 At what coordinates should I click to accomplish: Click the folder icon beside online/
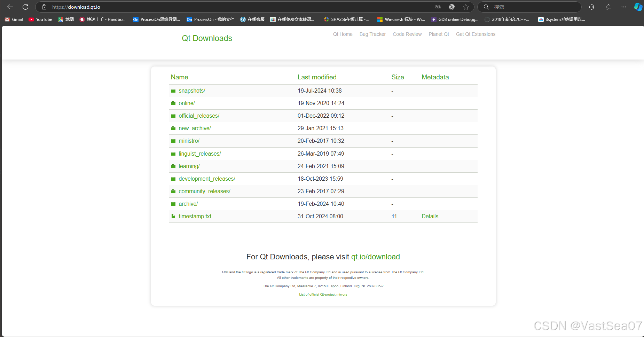click(x=173, y=103)
